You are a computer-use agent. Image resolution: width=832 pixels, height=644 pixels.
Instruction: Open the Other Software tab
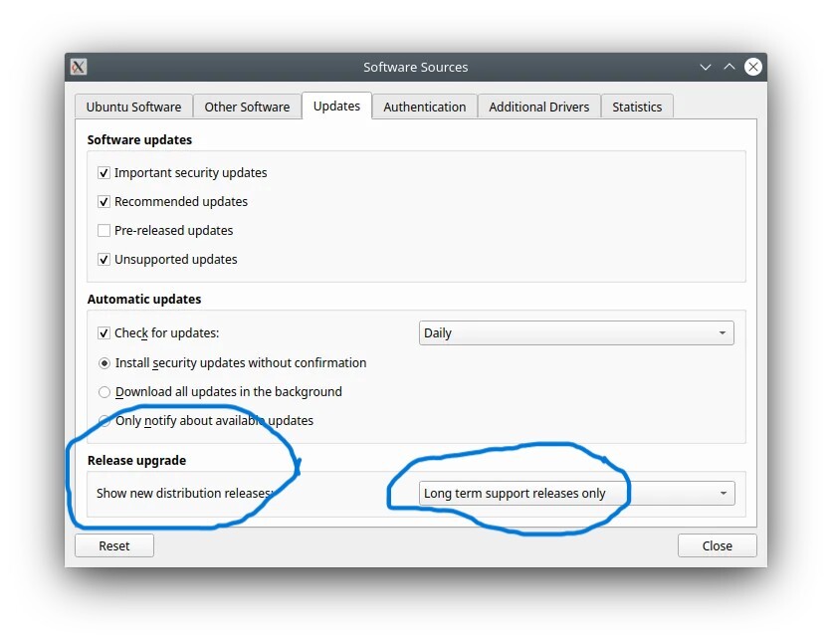[x=247, y=107]
